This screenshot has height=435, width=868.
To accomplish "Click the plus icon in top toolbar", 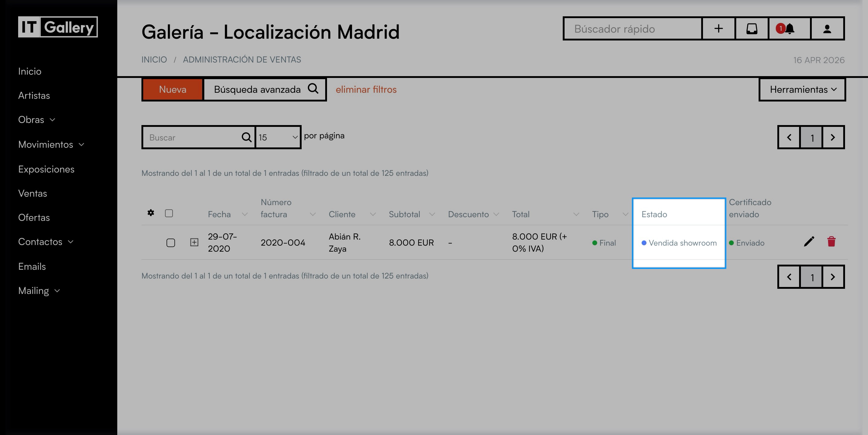I will (718, 29).
